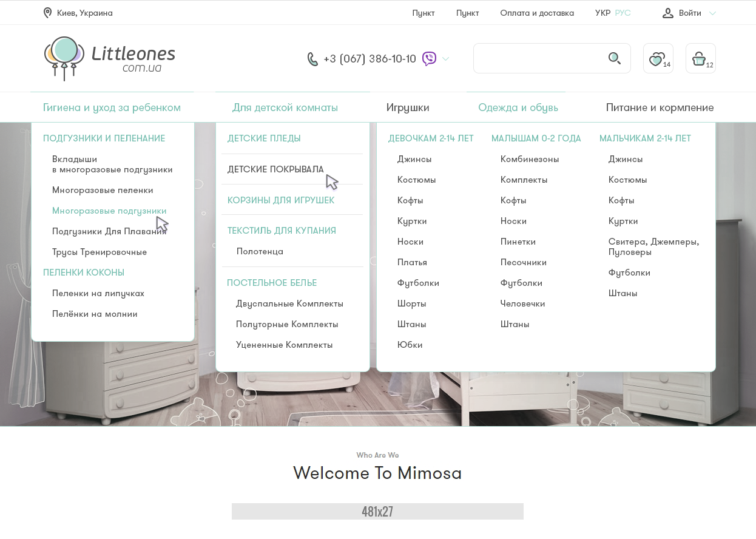Open the shopping basket icon

(699, 59)
